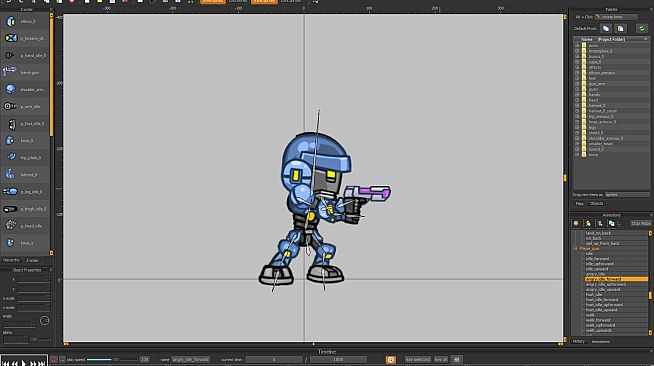Expand the legs folder in palette
The height and width of the screenshot is (366, 654).
tap(577, 128)
